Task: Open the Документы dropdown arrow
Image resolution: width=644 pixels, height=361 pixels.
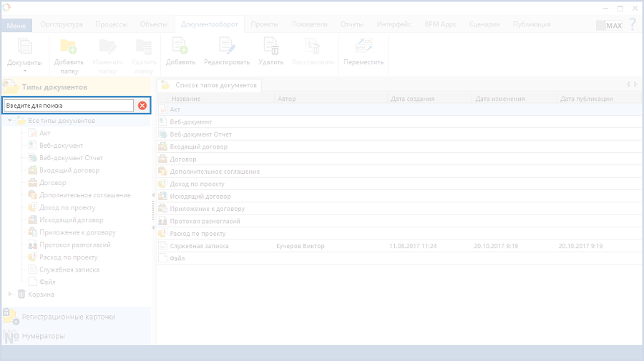Action: tap(24, 71)
